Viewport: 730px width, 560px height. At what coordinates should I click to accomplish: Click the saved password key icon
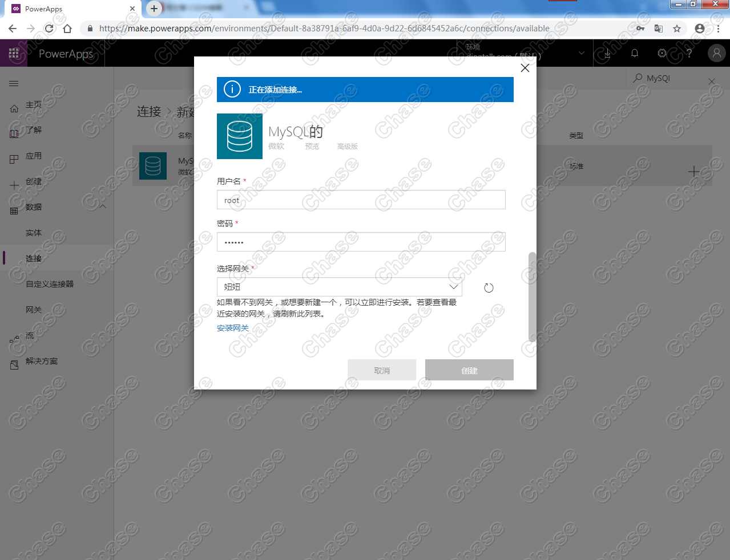point(640,29)
